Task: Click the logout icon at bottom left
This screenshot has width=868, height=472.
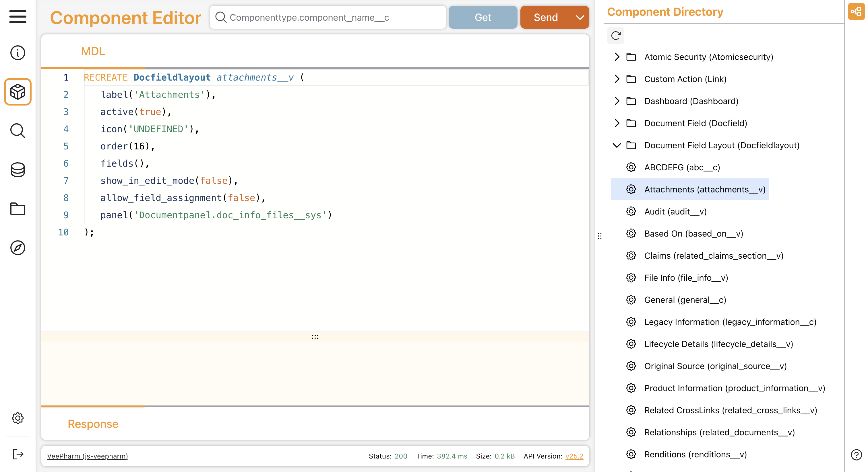Action: (18, 454)
